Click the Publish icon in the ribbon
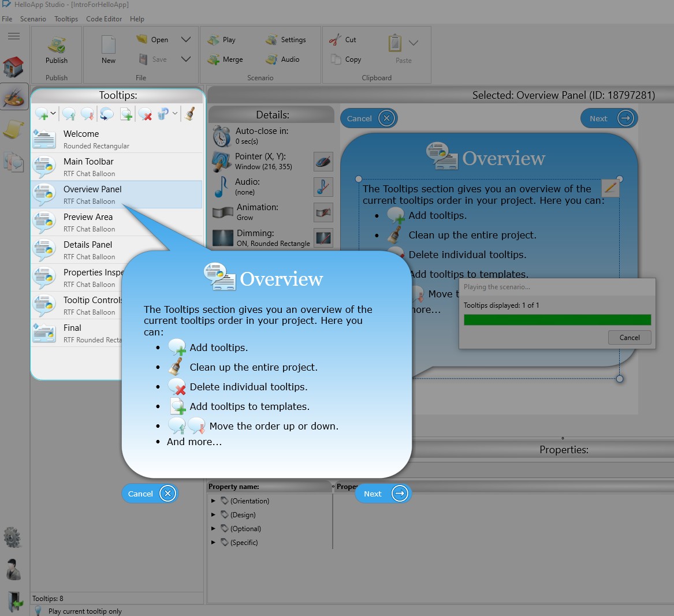The width and height of the screenshot is (674, 616). click(x=56, y=50)
